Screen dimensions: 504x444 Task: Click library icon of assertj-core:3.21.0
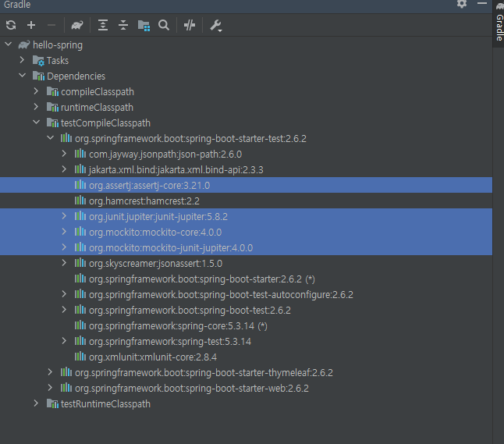[80, 185]
